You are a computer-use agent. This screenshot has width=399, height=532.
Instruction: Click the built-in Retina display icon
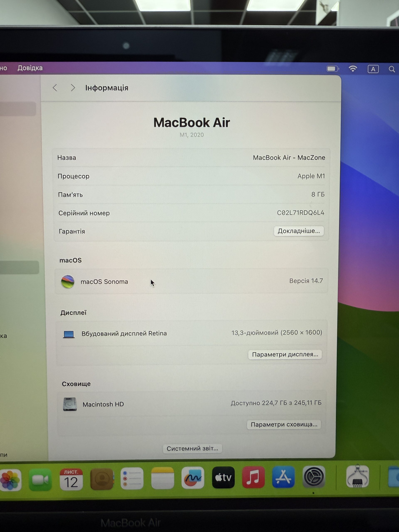pos(69,334)
